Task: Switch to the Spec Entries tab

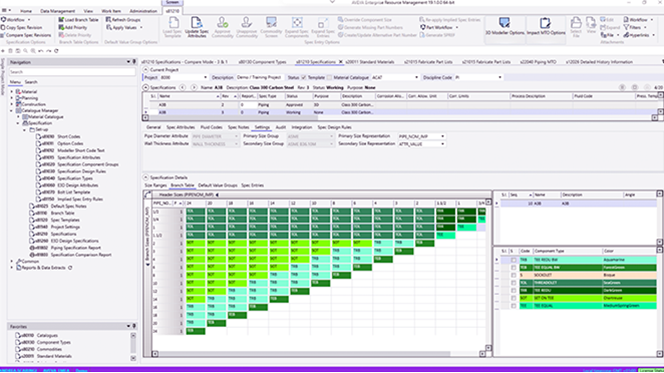Action: [x=252, y=185]
